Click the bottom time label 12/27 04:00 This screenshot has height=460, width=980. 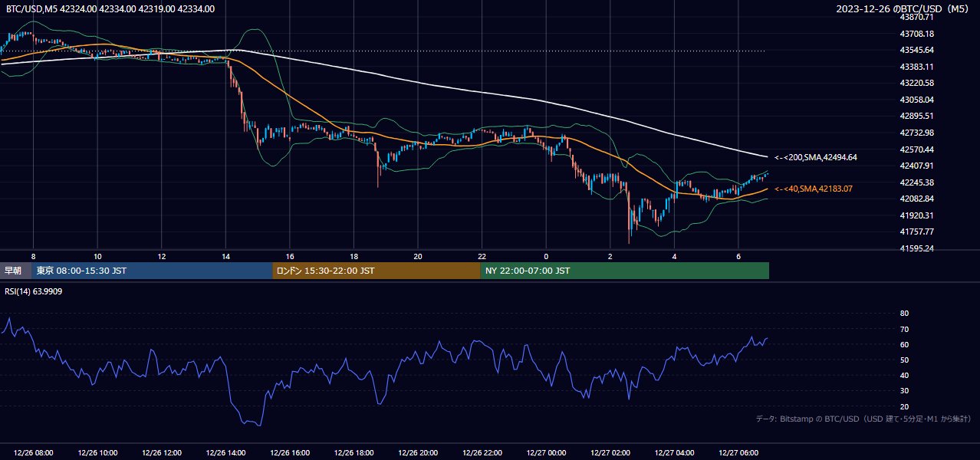675,453
